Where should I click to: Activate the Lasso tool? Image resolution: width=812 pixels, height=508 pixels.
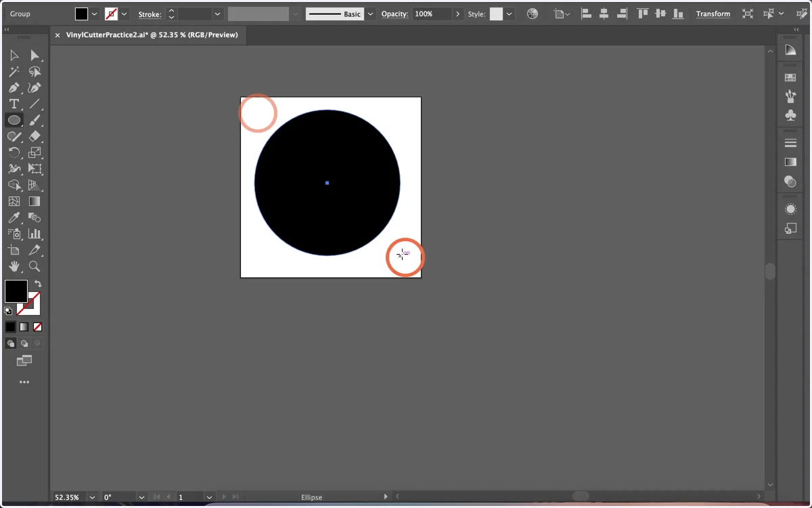click(35, 72)
